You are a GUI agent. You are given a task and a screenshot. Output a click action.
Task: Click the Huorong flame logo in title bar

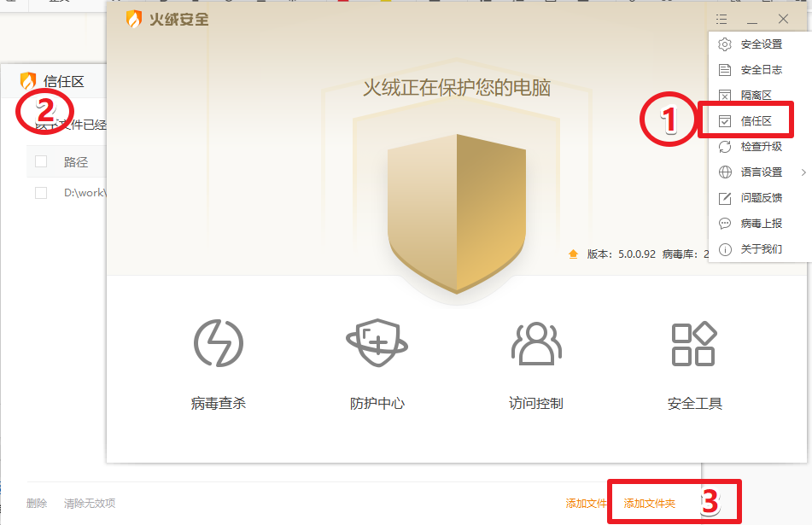133,19
